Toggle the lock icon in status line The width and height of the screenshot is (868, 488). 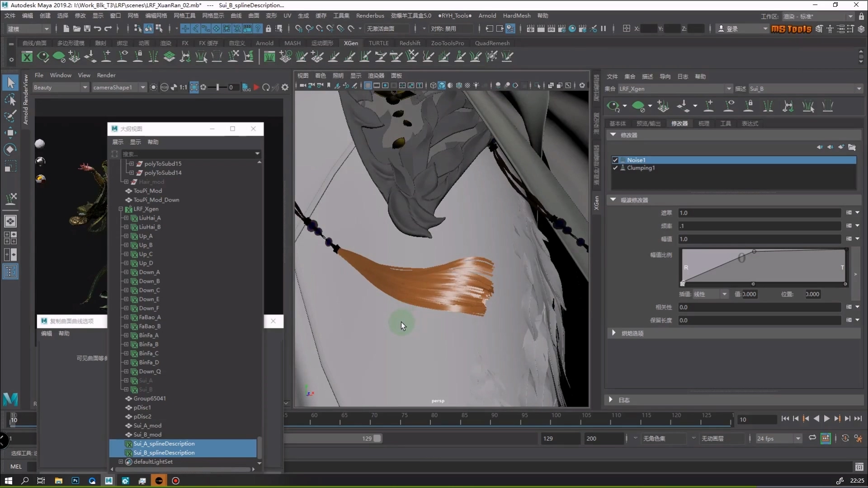point(269,28)
